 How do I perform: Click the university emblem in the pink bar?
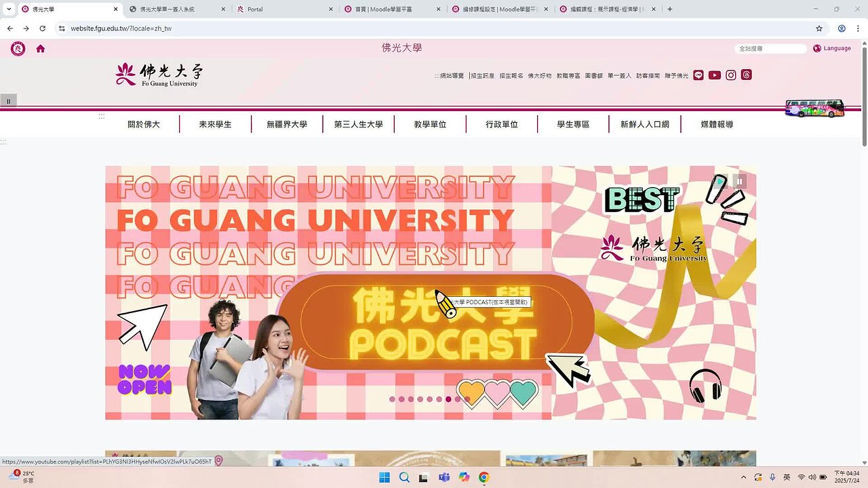(18, 48)
